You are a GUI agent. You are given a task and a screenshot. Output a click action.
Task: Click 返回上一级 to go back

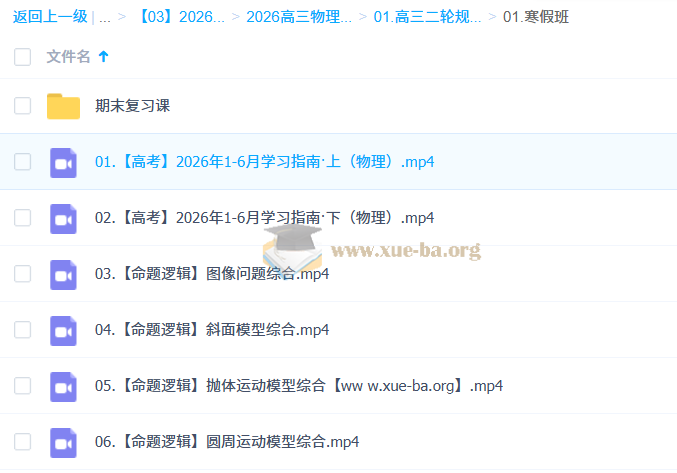pos(49,17)
